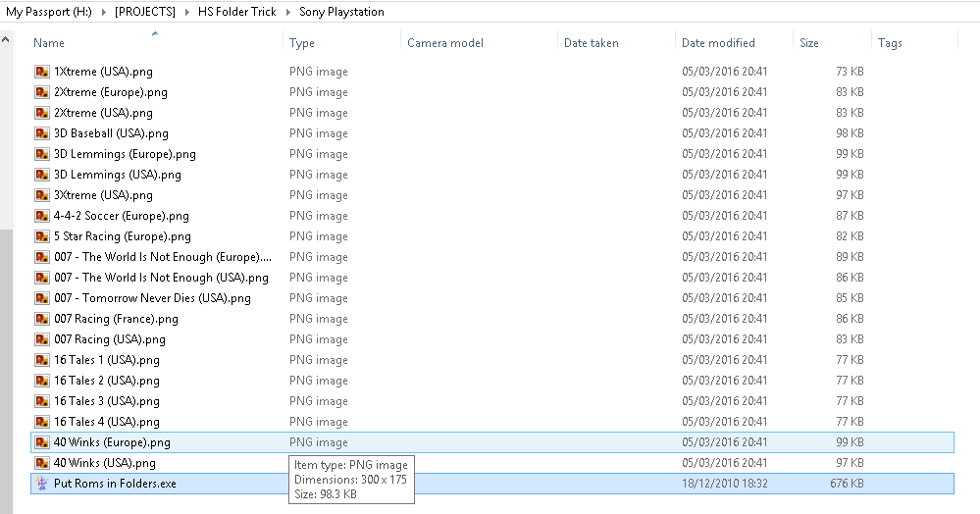Select the 16 Tales 4 (USA).png icon
This screenshot has height=514, width=980.
42,423
